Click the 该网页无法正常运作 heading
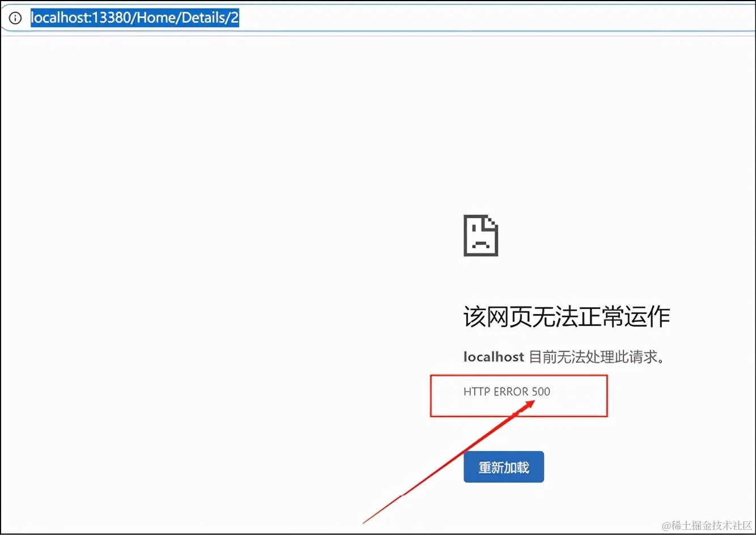The image size is (756, 535). tap(566, 317)
